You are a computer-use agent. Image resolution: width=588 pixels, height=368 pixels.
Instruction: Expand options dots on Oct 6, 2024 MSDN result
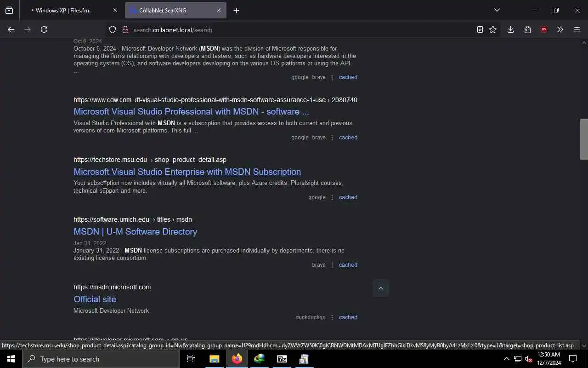332,77
